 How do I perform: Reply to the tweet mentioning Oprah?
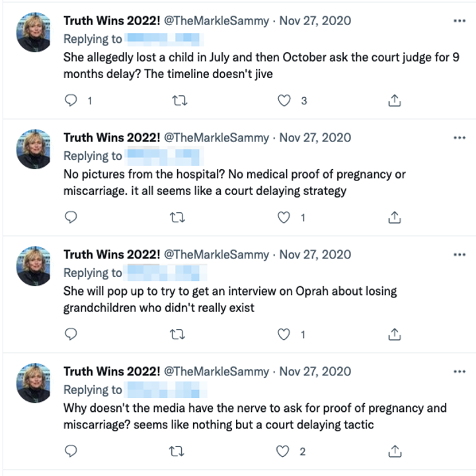tap(72, 334)
